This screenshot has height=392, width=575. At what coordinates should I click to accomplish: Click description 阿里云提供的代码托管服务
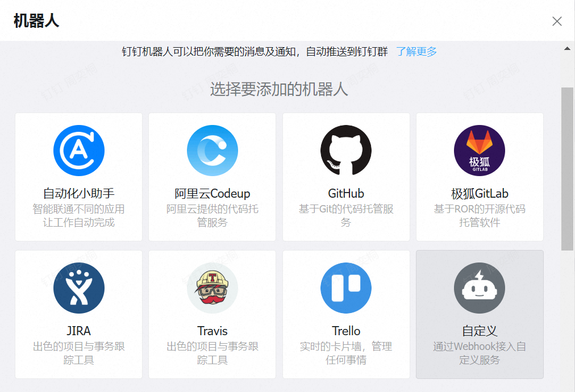pyautogui.click(x=213, y=216)
